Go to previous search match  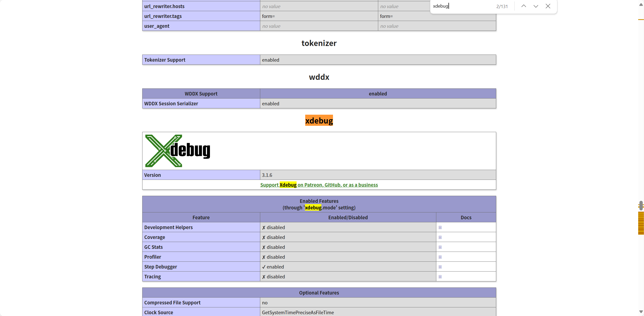tap(523, 6)
